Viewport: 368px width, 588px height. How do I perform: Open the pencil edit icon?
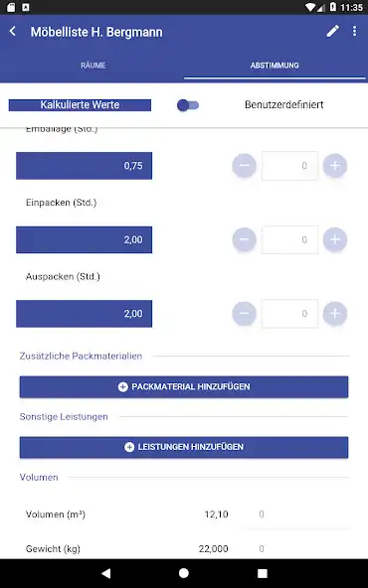point(332,31)
